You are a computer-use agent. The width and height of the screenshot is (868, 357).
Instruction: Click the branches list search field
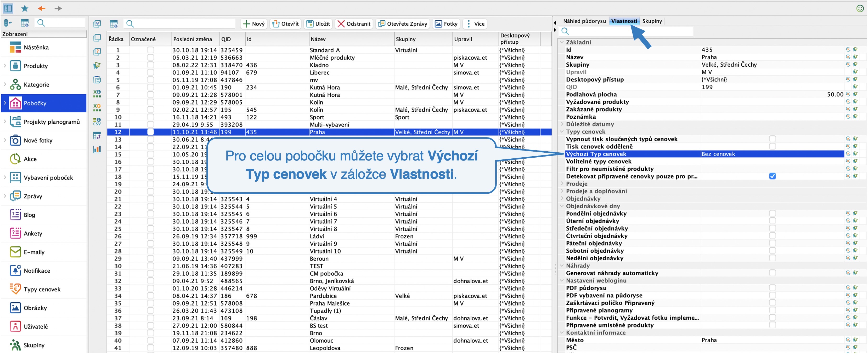[x=180, y=24]
